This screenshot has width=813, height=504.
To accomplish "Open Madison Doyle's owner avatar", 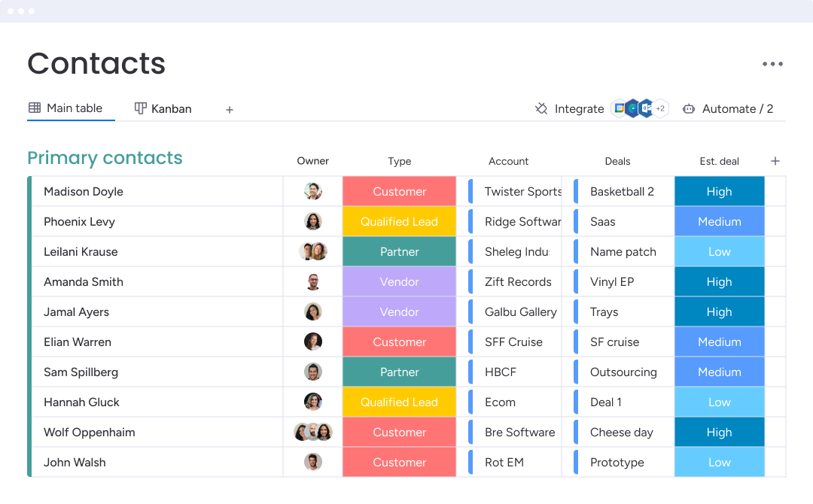I will pyautogui.click(x=312, y=191).
